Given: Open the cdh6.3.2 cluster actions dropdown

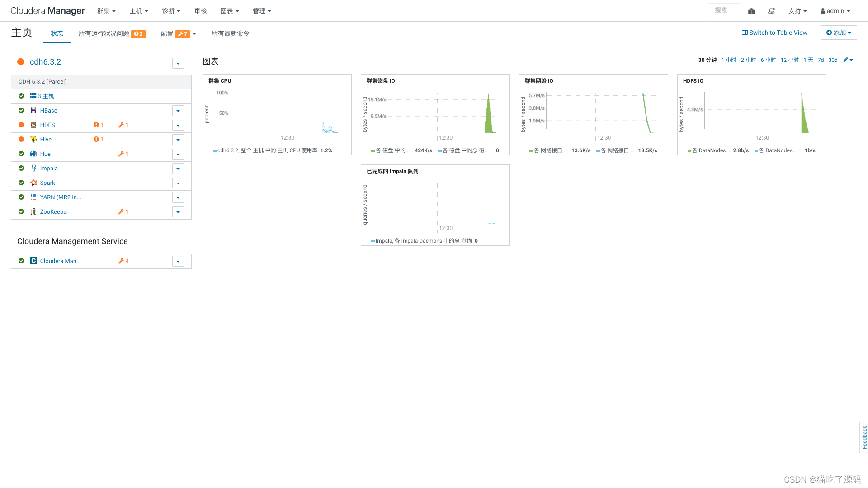Looking at the screenshot, I should click(x=178, y=63).
